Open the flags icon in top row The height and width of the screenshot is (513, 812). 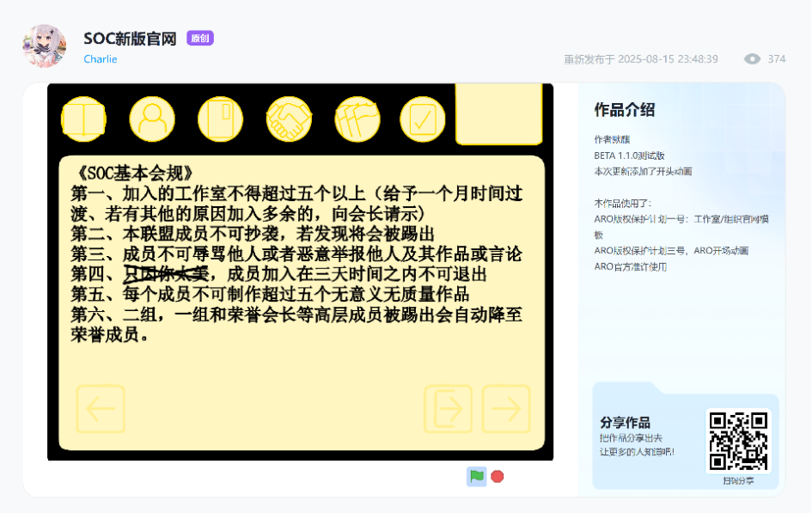coord(357,119)
